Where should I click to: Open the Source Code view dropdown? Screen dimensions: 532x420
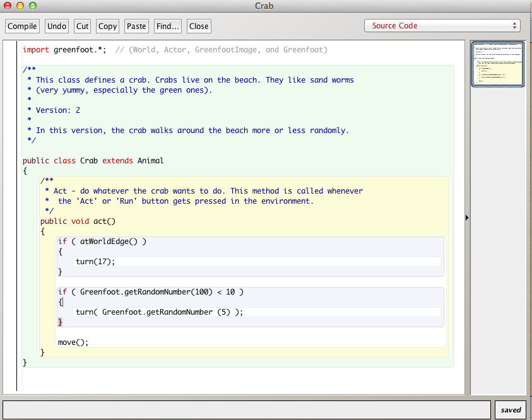(x=442, y=26)
